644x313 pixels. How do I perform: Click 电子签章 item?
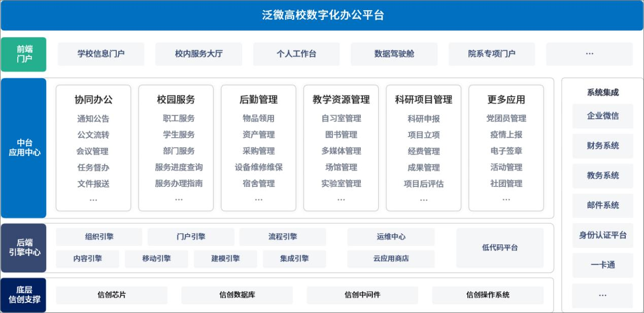506,151
